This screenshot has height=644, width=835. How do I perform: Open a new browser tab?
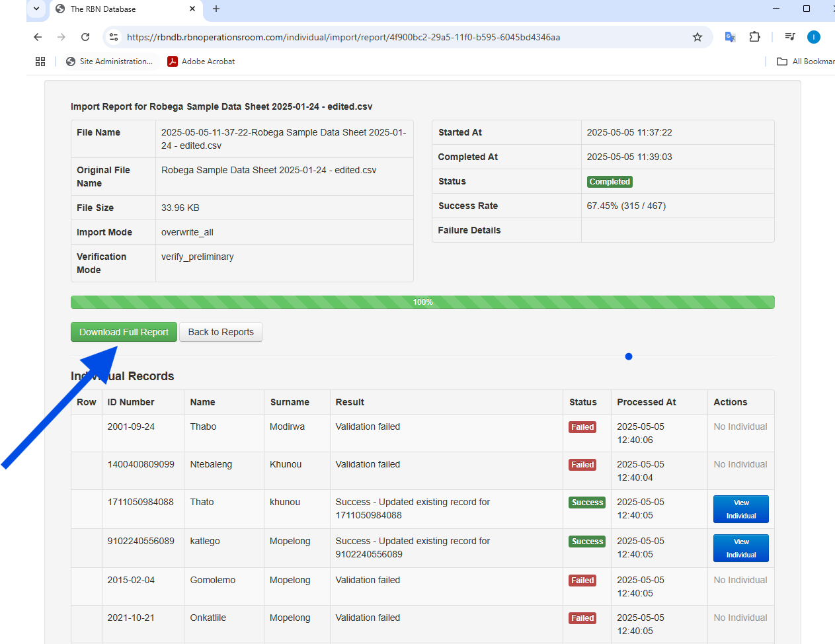click(x=216, y=9)
